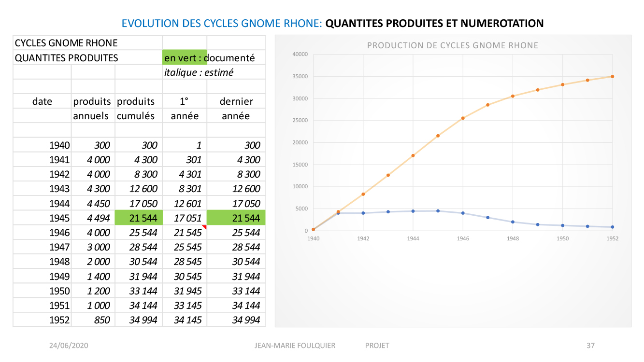Select the '28 545' cell in the 1948 row

point(185,262)
